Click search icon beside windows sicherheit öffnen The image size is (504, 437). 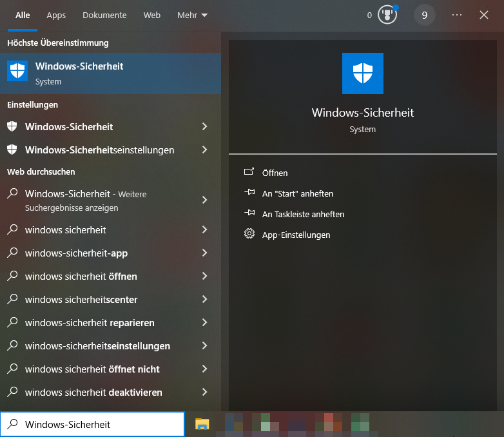[x=12, y=276]
